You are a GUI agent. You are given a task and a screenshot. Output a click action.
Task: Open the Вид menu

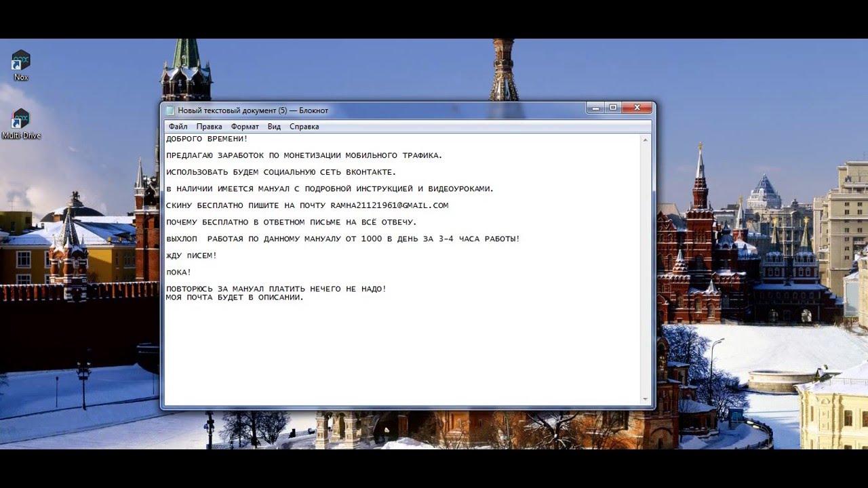tap(274, 127)
